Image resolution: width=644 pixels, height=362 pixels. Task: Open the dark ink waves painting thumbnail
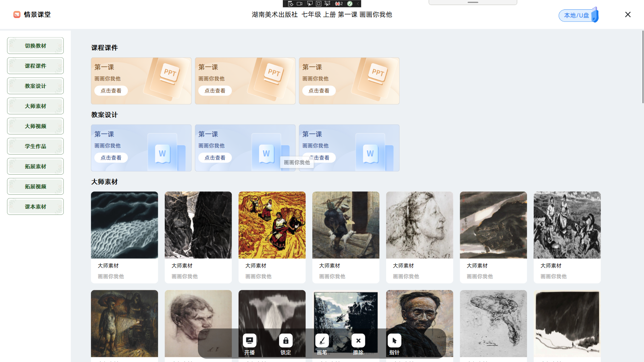click(x=124, y=225)
